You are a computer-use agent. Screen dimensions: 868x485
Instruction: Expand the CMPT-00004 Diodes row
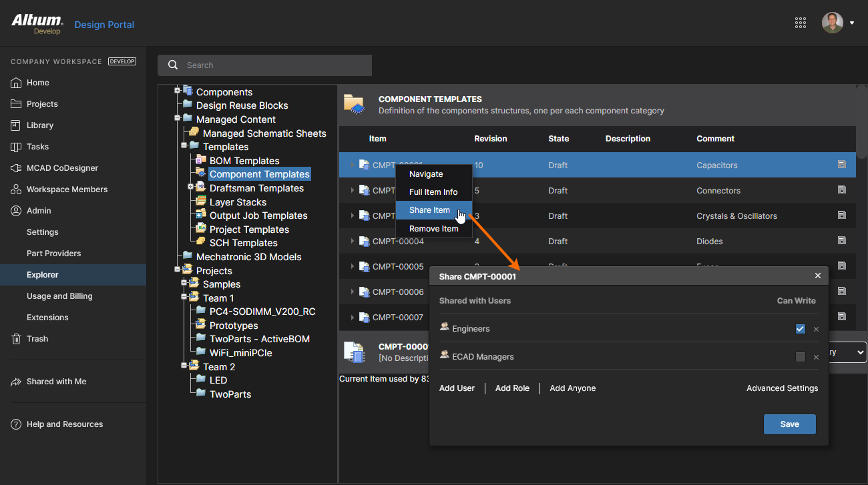[x=352, y=241]
